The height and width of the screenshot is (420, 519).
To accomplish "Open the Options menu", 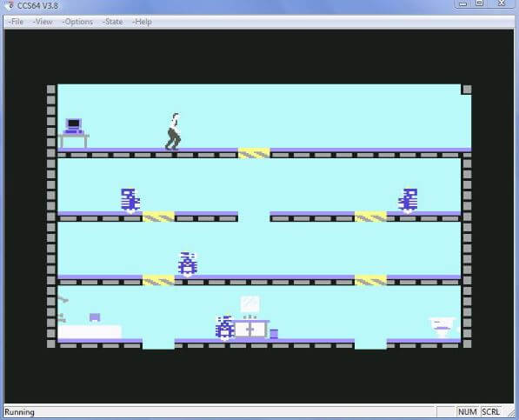I will point(77,22).
